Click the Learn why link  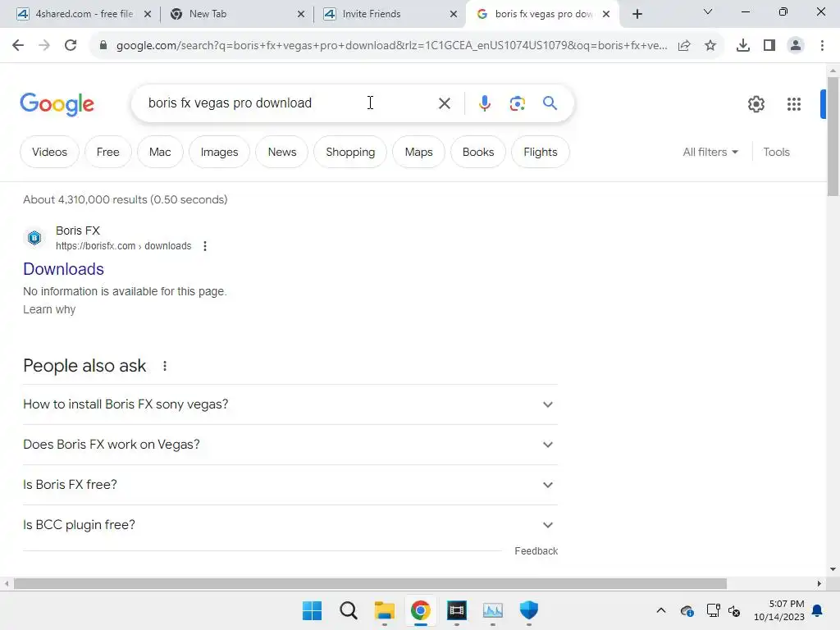pos(49,309)
